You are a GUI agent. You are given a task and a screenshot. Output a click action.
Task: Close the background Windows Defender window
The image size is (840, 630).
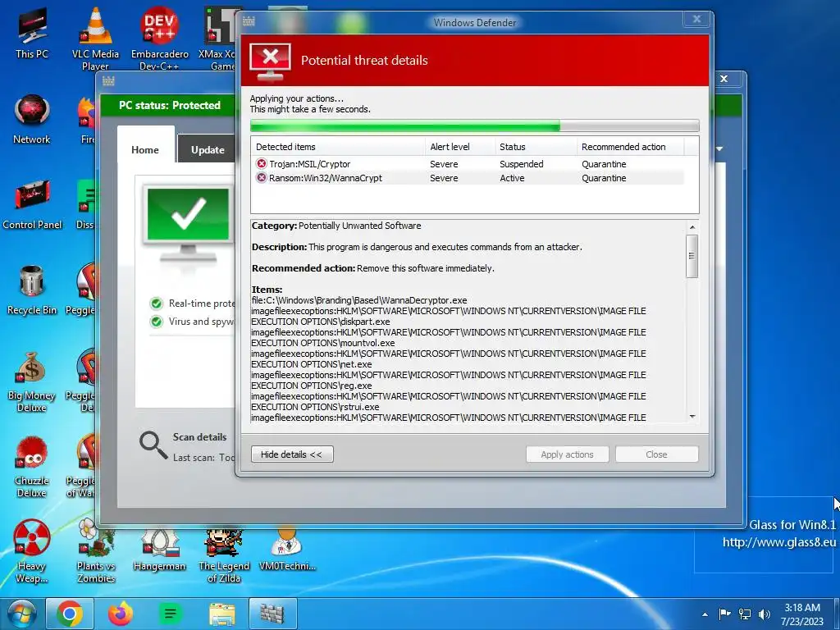pos(724,79)
